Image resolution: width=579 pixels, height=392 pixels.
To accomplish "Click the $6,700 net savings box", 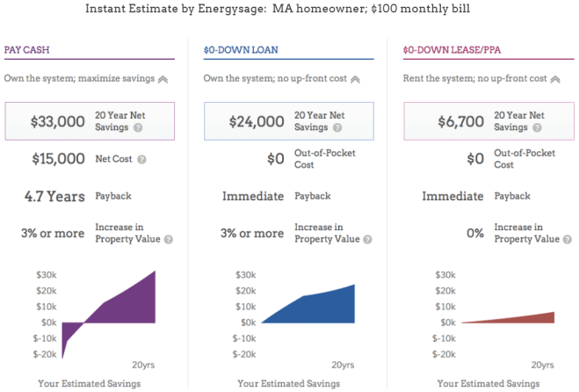I will click(488, 121).
